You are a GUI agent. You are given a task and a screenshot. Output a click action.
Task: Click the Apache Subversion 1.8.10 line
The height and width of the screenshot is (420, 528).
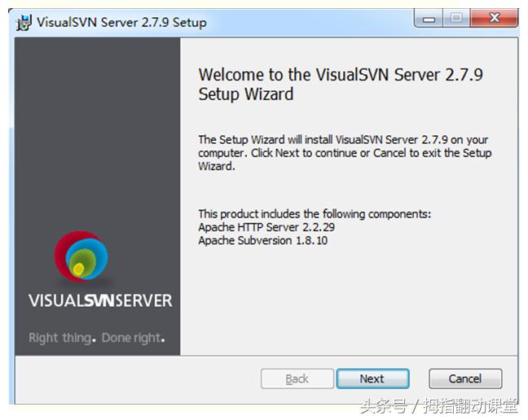click(262, 240)
